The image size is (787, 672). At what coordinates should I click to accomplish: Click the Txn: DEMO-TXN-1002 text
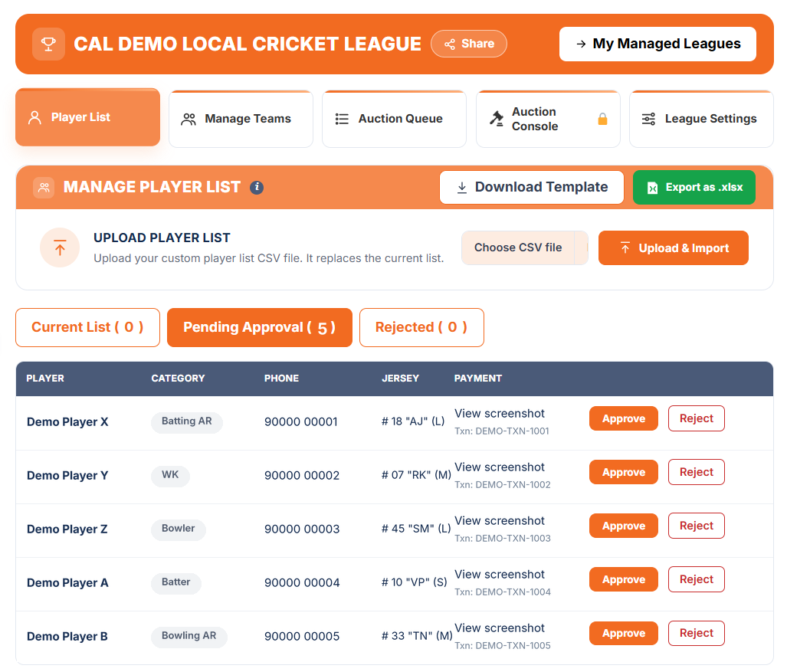click(503, 485)
